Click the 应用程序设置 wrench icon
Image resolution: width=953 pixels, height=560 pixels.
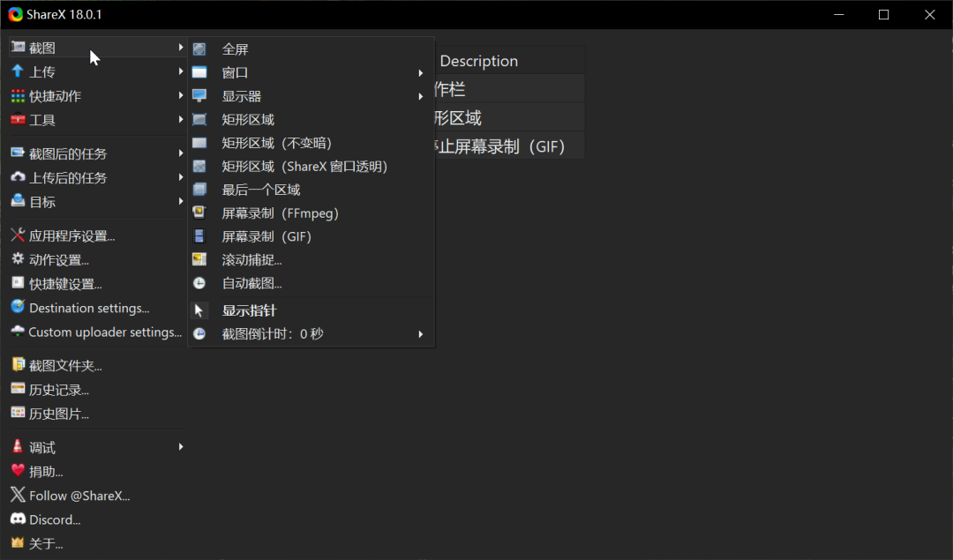(18, 235)
